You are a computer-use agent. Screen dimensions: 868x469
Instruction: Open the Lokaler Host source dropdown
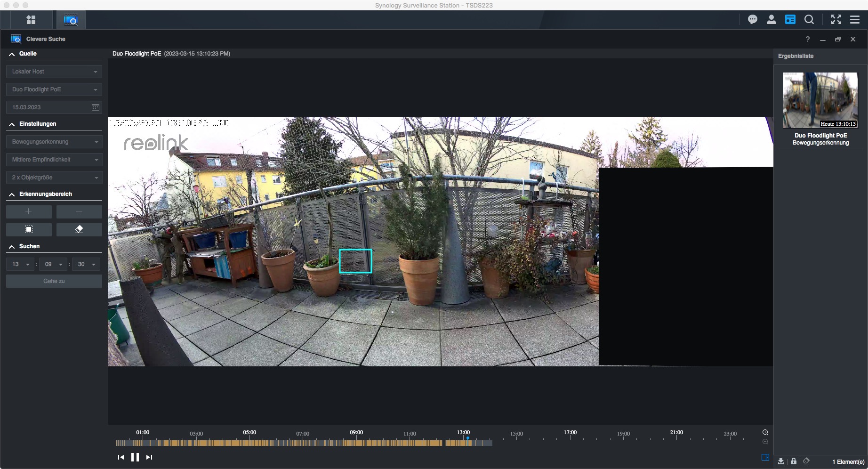(x=54, y=72)
